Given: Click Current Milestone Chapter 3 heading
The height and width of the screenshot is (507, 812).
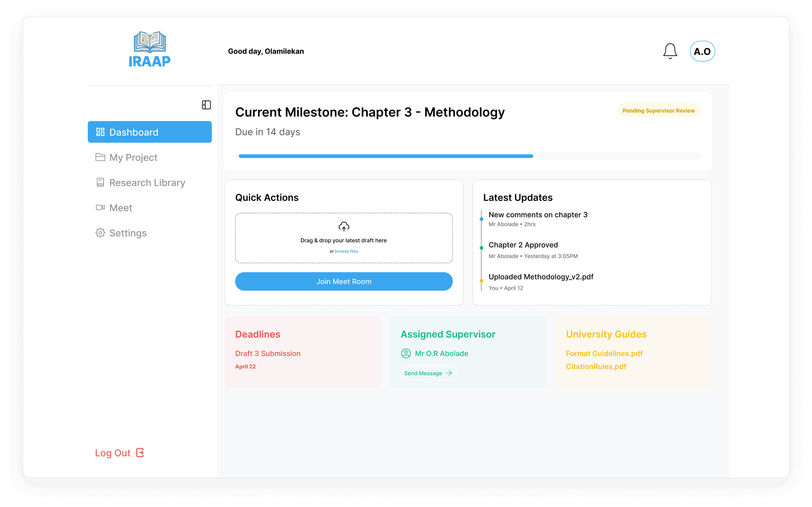Looking at the screenshot, I should tap(370, 112).
